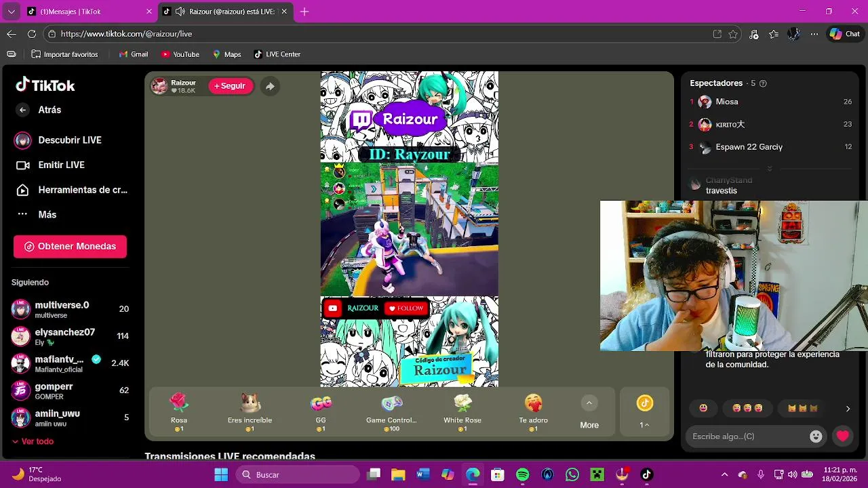The image size is (868, 488).
Task: Open Maps bookmark
Action: coord(226,54)
